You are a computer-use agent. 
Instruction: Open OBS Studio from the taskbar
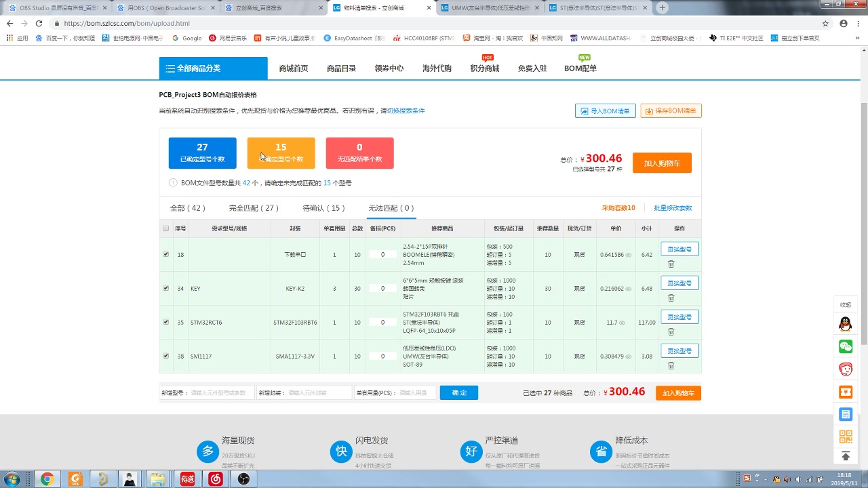(243, 479)
